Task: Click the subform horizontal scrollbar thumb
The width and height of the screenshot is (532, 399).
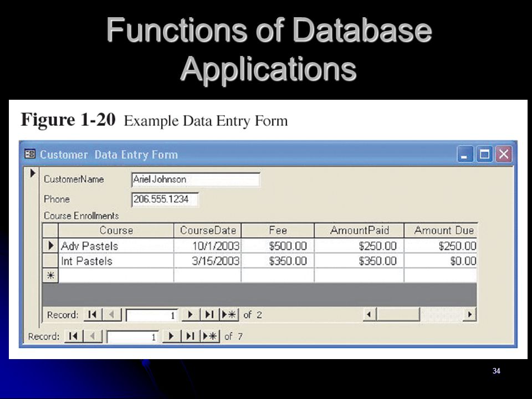Action: coord(398,315)
